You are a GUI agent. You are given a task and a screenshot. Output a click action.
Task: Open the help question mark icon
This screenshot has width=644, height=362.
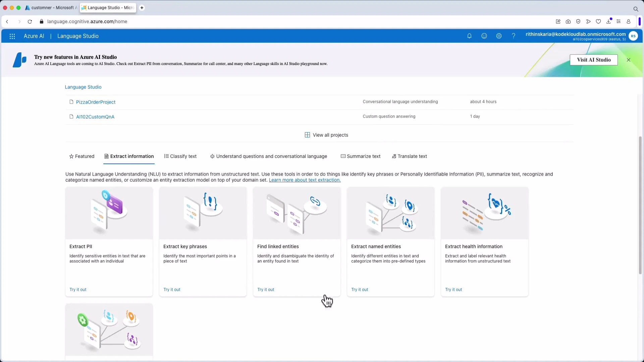tap(514, 36)
